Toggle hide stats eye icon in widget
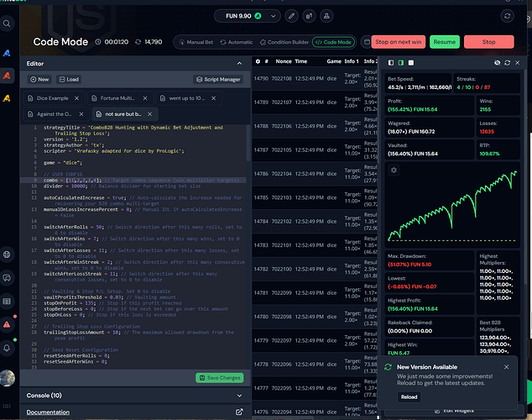This screenshot has width=532, height=420. 497,63
